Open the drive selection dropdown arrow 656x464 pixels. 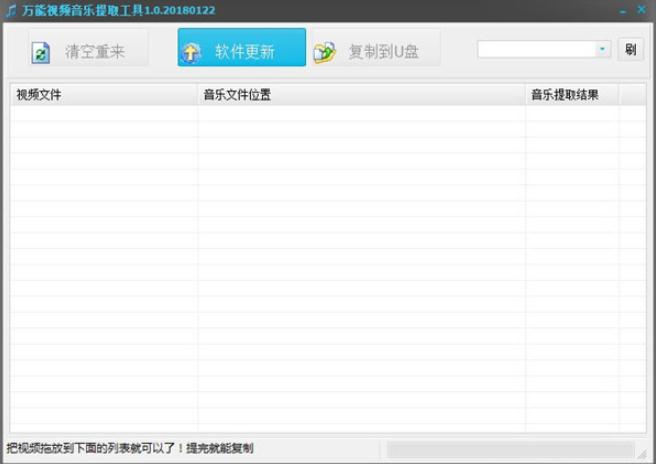(x=602, y=49)
